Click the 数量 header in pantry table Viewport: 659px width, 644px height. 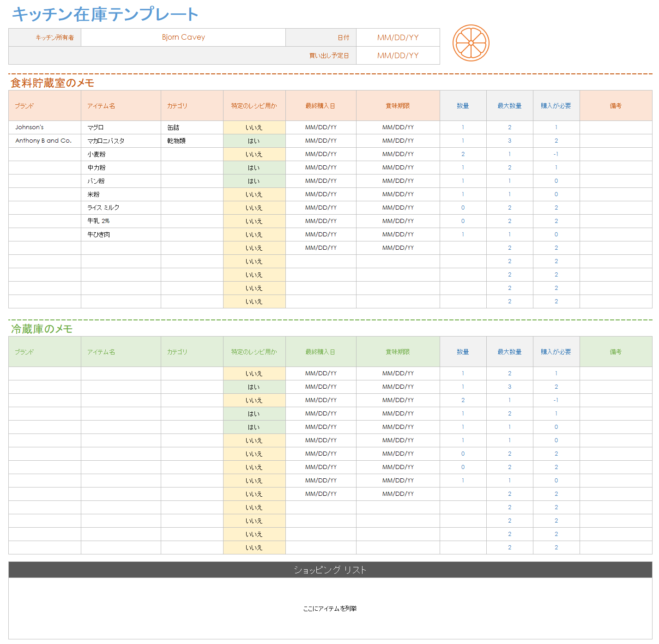coord(463,106)
